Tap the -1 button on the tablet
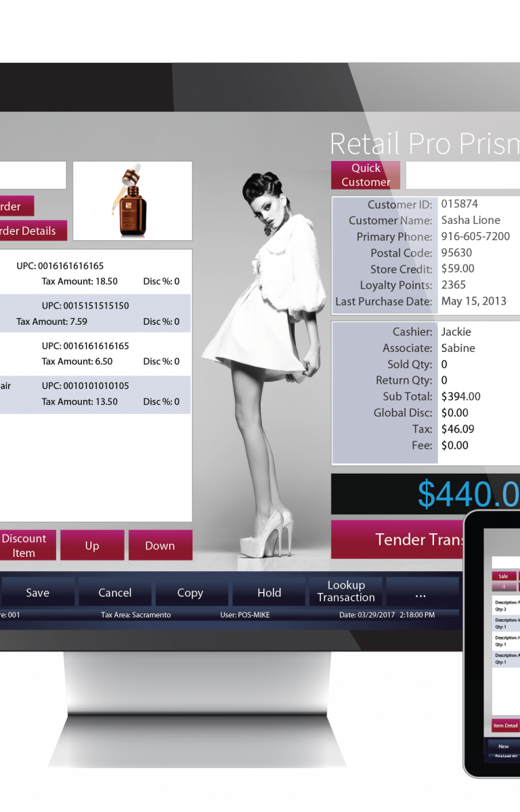The image size is (520, 812). (503, 587)
